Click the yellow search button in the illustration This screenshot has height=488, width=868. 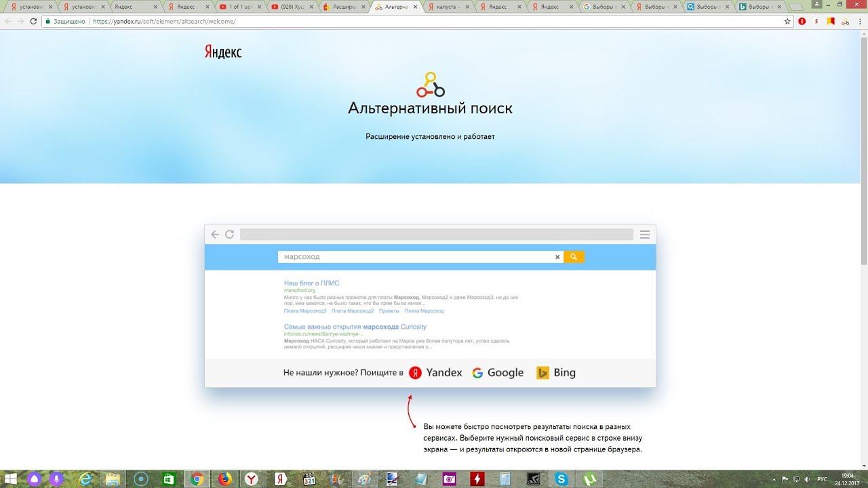[574, 257]
